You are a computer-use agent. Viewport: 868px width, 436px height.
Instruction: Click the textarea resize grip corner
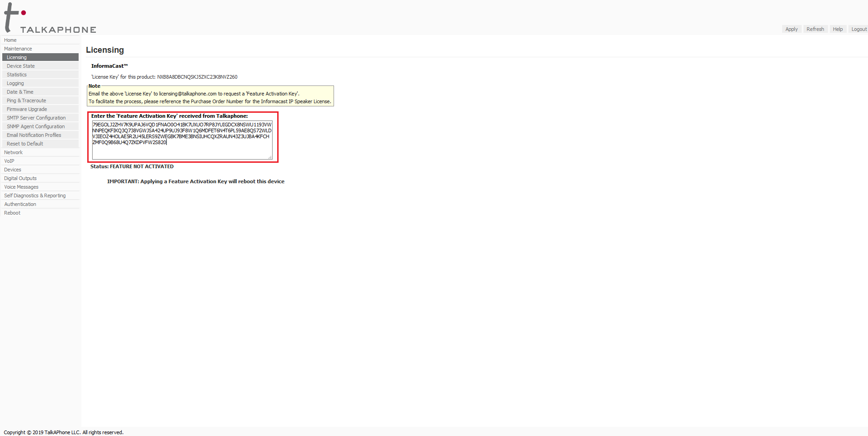tap(270, 157)
